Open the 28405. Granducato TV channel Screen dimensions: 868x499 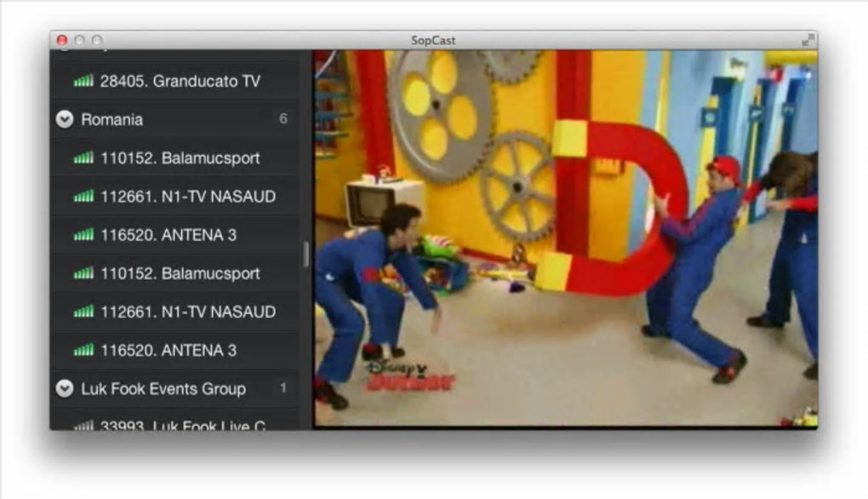pos(175,82)
